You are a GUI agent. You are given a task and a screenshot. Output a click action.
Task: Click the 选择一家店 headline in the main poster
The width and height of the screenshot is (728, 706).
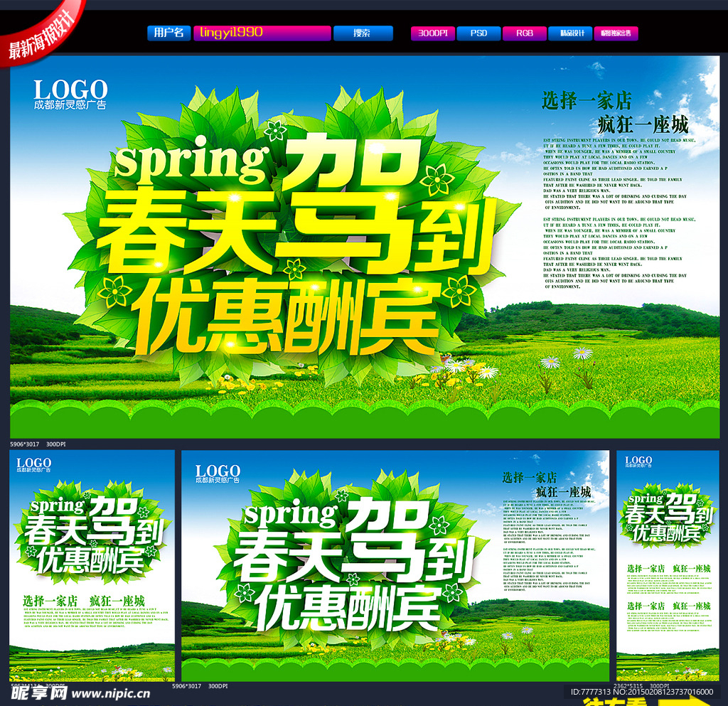point(587,101)
